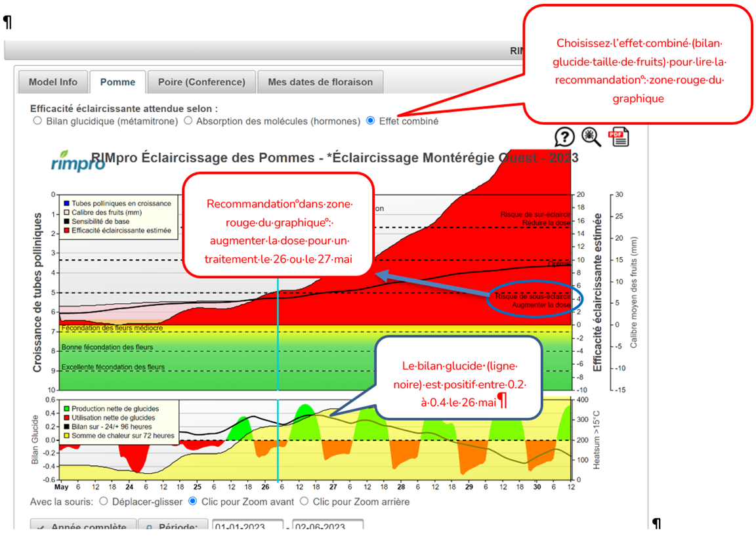Click the end date field 02-06-2023
The width and height of the screenshot is (756, 540).
point(328,524)
